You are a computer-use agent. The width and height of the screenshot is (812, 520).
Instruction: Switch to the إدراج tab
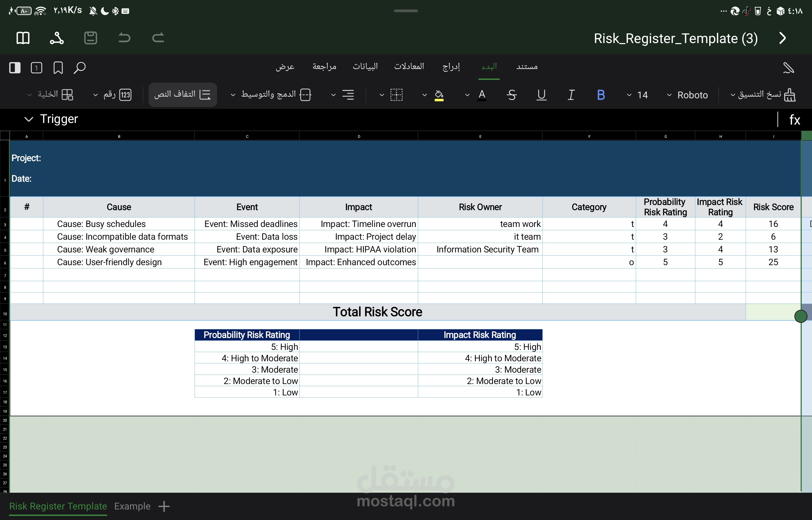[x=451, y=67]
